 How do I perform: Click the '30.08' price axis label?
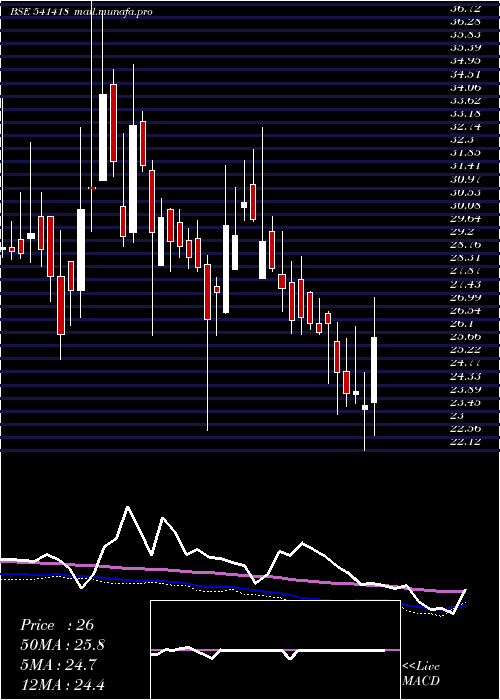tap(466, 205)
